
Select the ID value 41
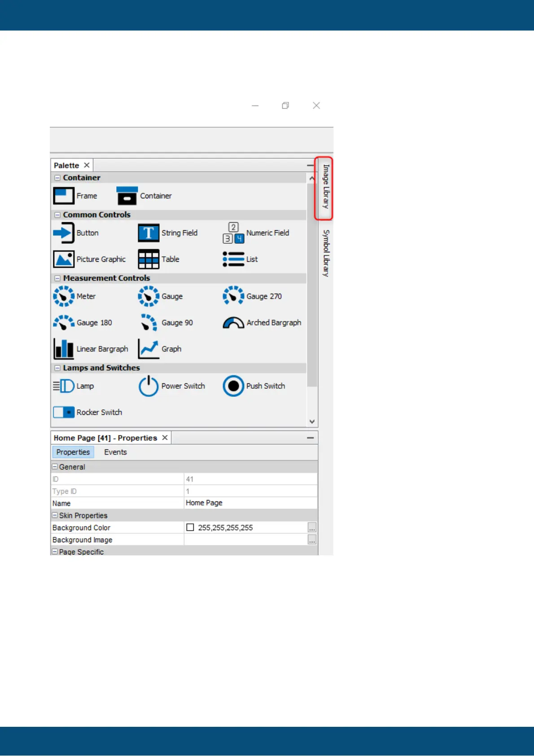click(x=190, y=479)
